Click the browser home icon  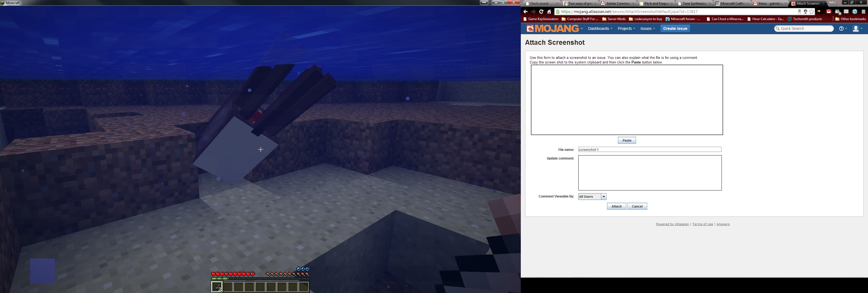pos(549,12)
